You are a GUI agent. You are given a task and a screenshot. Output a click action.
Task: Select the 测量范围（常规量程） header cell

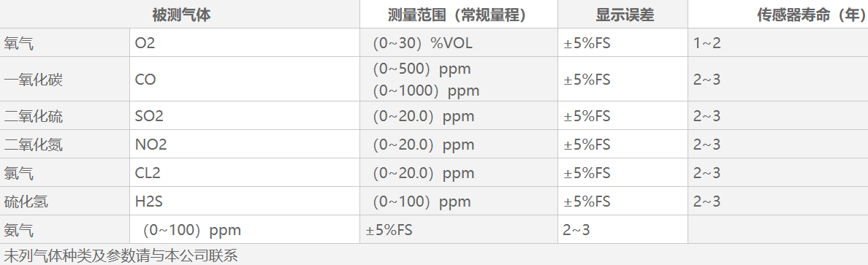[458, 15]
